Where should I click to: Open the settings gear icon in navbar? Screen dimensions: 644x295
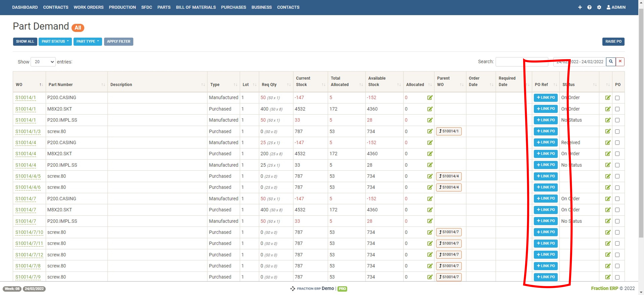pos(599,7)
